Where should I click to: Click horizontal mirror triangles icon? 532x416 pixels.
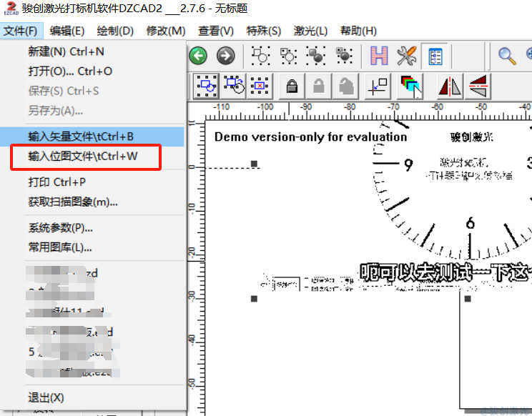(x=450, y=86)
